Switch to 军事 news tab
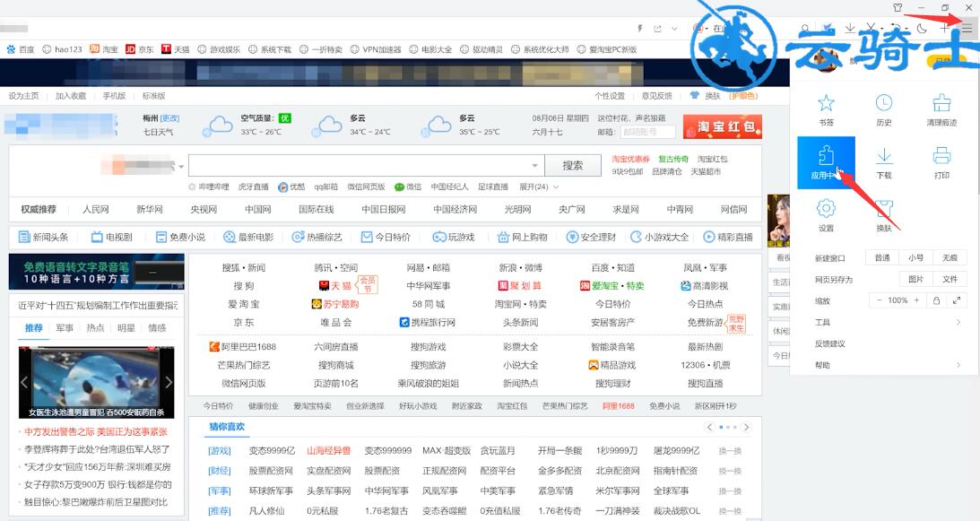Screen dimensions: 980x521 pos(65,327)
